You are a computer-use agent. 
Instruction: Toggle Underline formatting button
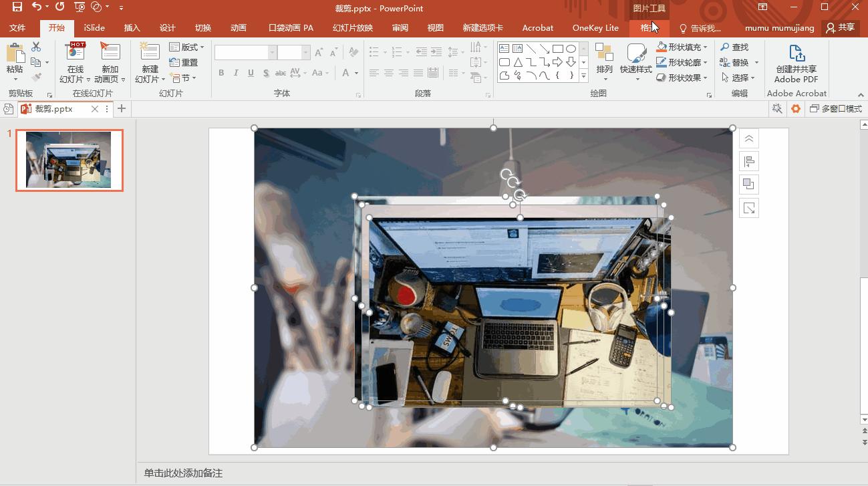tap(251, 73)
